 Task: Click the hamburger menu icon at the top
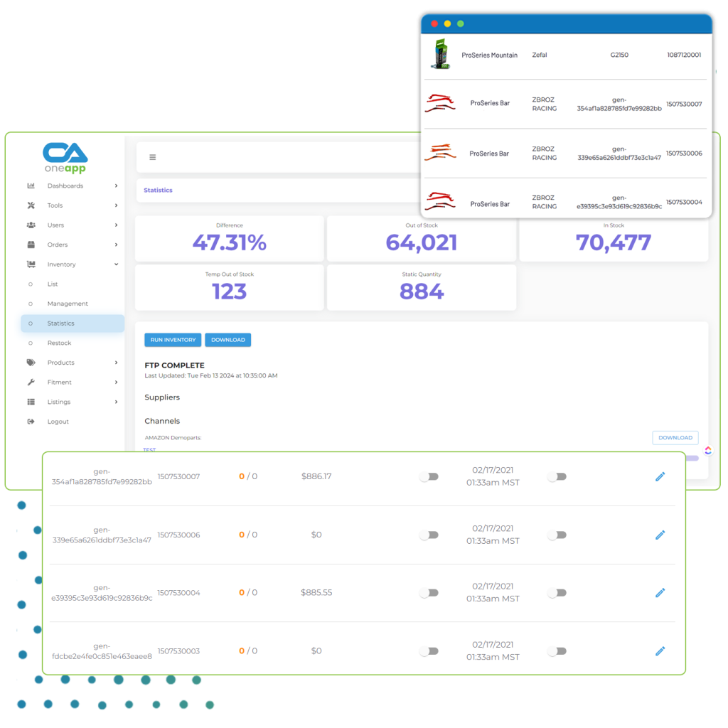(153, 156)
